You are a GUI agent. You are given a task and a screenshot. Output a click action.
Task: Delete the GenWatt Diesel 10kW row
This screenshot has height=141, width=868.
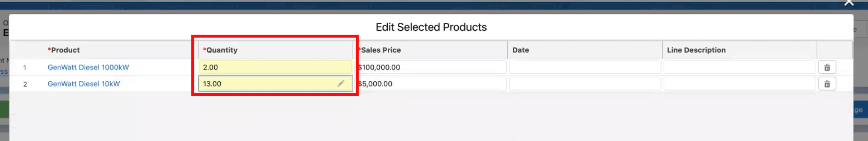827,84
